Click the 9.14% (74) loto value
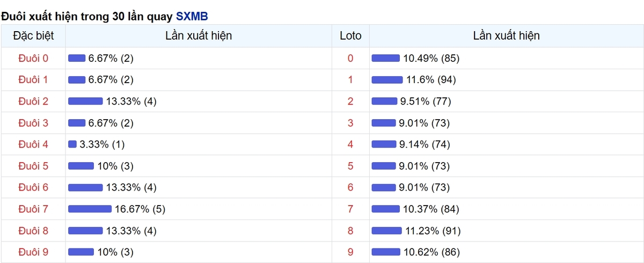Viewport: 644px width, 263px height. click(424, 144)
